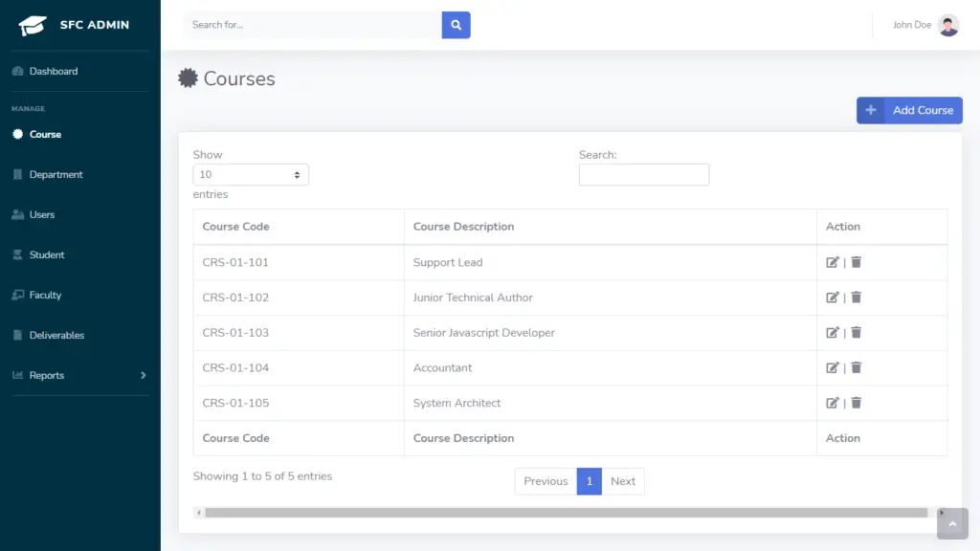980x551 pixels.
Task: Open John Doe's profile avatar
Action: pos(947,24)
